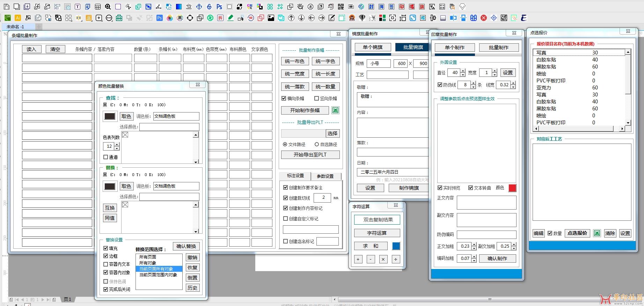The image size is (644, 306).
Task: Click the 拆 split toolbar icon
Action: point(220,18)
